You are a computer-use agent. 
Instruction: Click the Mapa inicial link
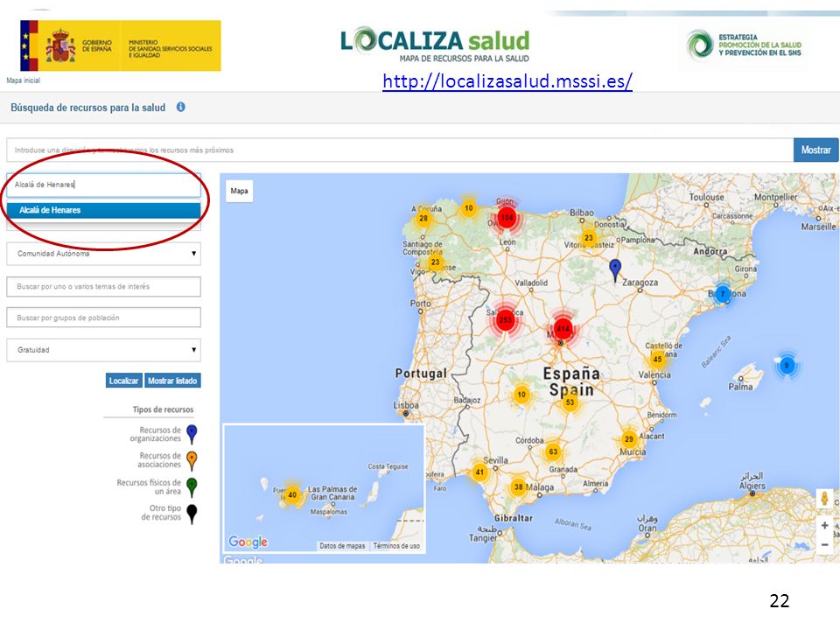coord(23,80)
